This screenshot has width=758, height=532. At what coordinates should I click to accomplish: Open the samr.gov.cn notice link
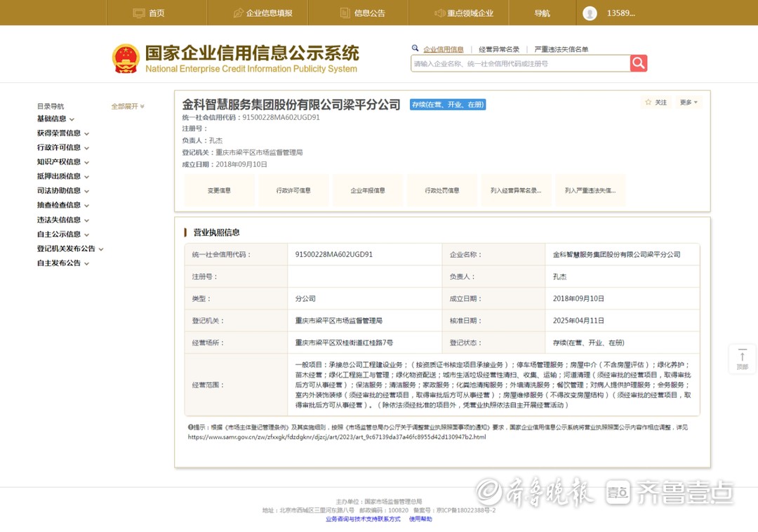[x=337, y=437]
